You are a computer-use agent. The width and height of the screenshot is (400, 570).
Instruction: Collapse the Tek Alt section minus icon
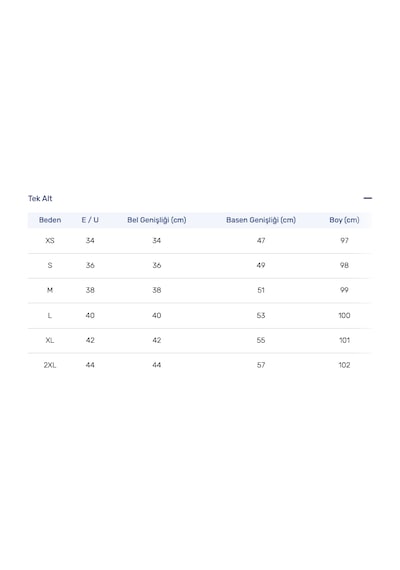click(x=368, y=198)
